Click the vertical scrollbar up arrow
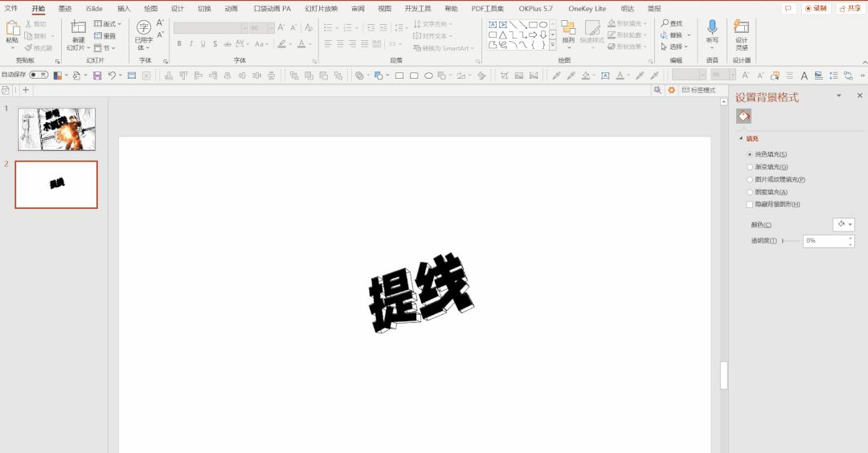868x453 pixels. [x=723, y=102]
